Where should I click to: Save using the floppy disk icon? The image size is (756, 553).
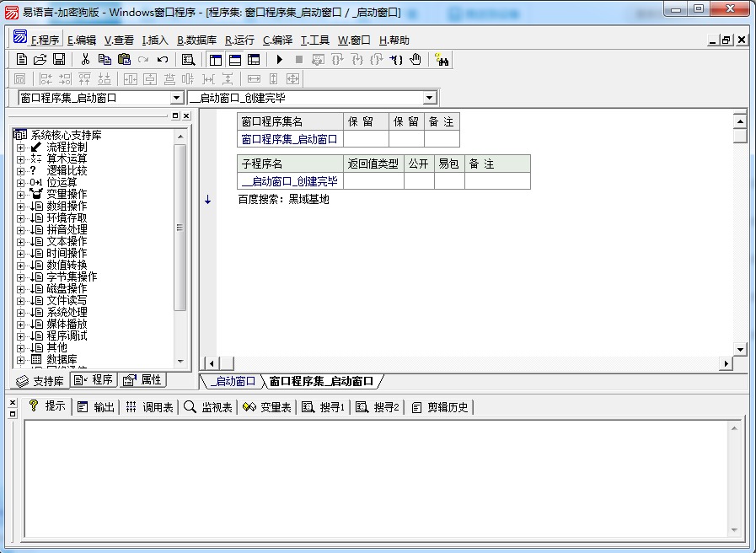click(59, 59)
